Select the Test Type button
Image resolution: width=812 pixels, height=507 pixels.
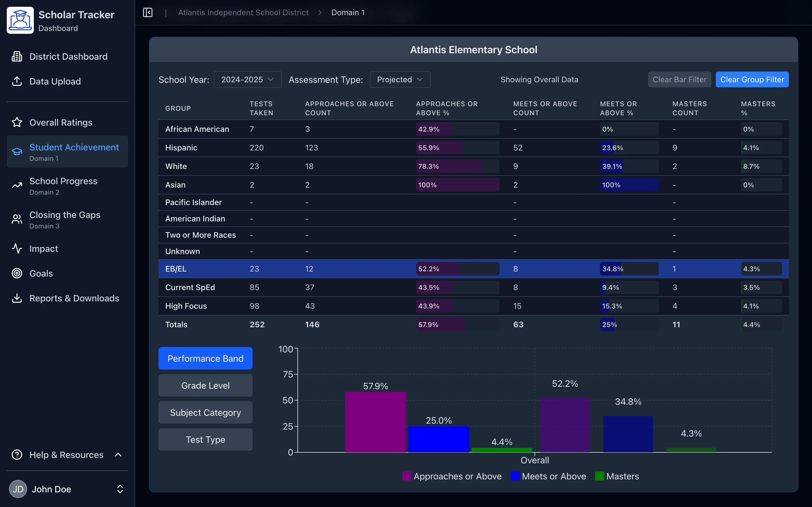click(205, 439)
